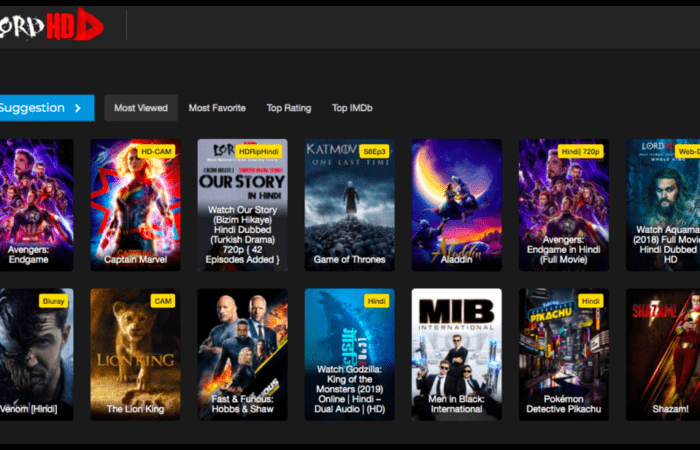Open Fast & Furious: Hobbs & Shaw poster

pos(242,354)
